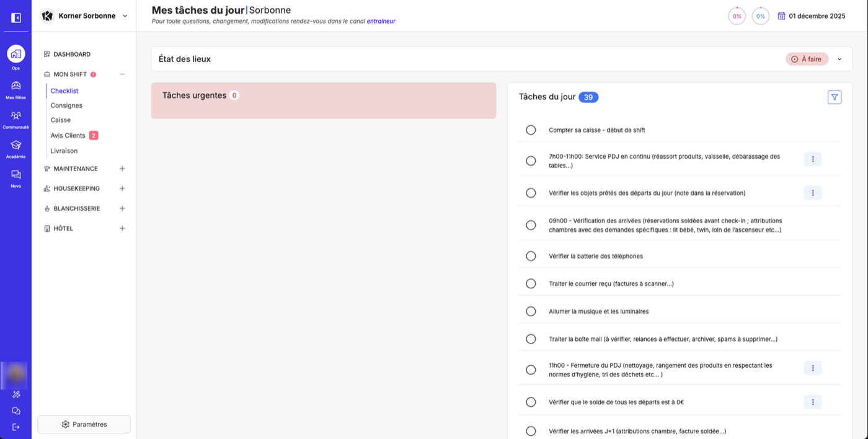Open the chat bubbles icon at bottom

tap(16, 410)
